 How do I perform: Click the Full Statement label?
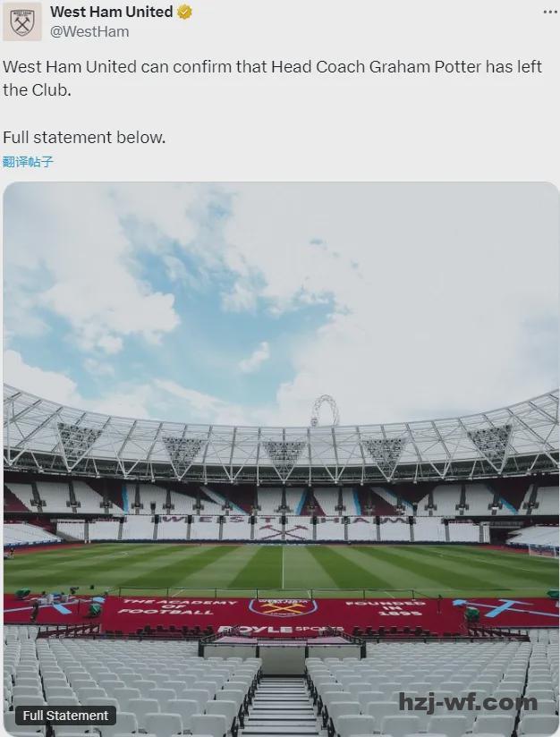tap(65, 716)
